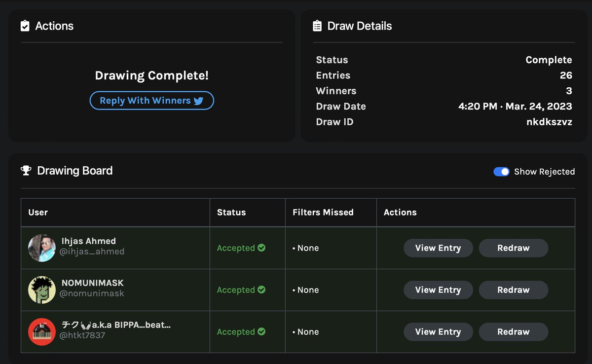Image resolution: width=592 pixels, height=364 pixels.
Task: Select the Draw ID value nkdkszvz
Action: click(549, 122)
